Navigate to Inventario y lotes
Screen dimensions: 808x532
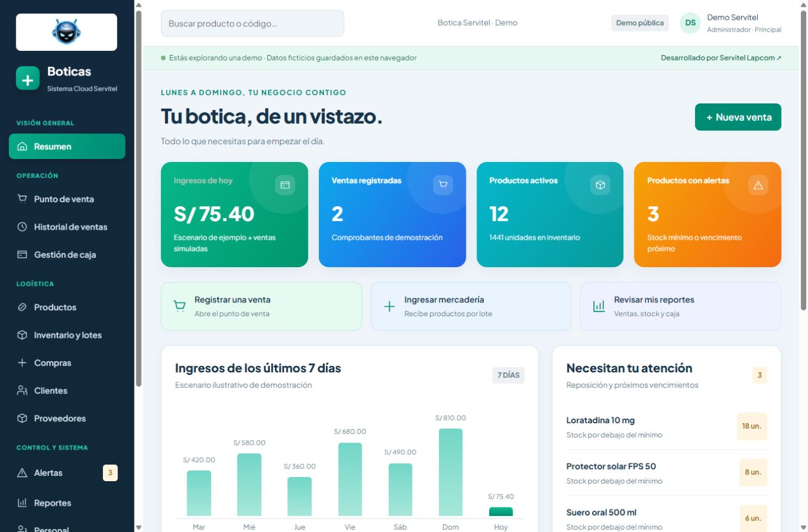[x=67, y=335]
